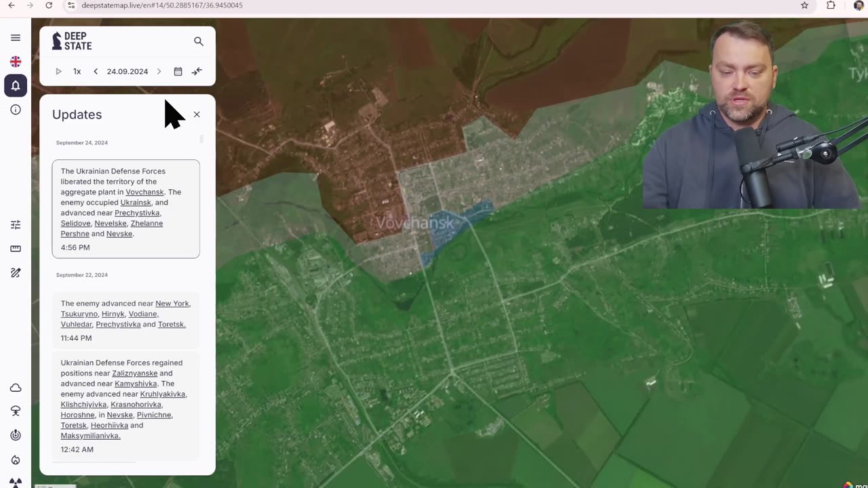This screenshot has height=488, width=868.
Task: Open the map filter sliders icon
Action: (16, 224)
